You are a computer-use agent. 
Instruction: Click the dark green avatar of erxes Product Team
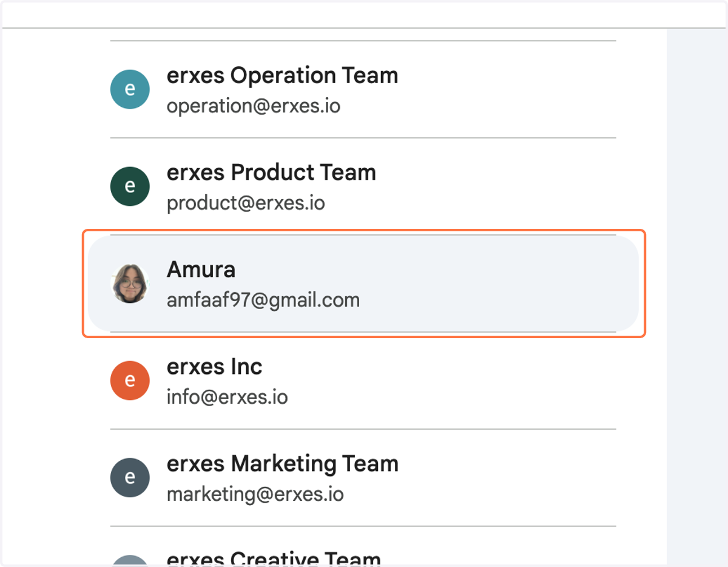[130, 186]
